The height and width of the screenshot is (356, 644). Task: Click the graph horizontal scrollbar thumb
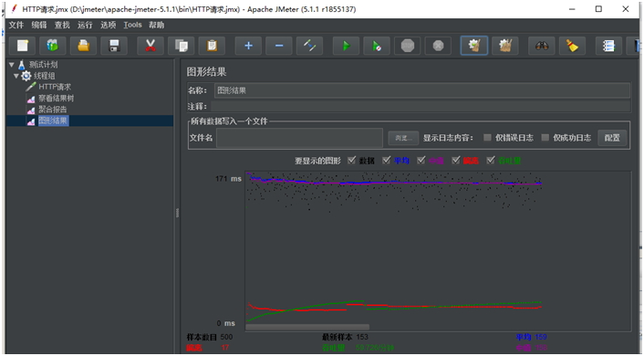coord(307,327)
